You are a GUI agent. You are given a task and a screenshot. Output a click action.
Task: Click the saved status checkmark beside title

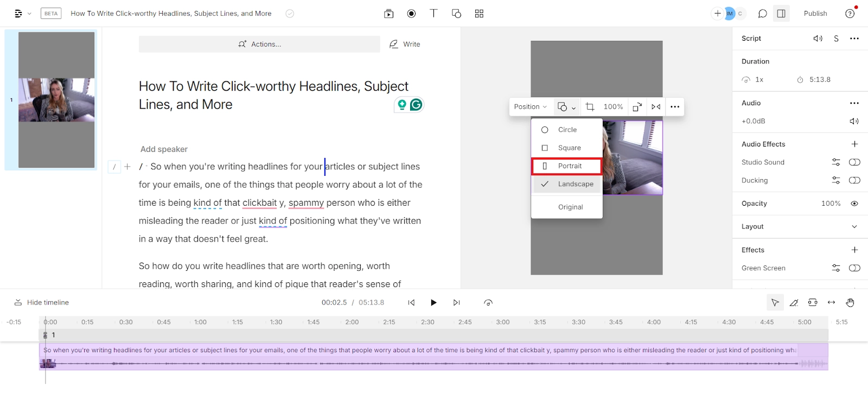(x=290, y=14)
